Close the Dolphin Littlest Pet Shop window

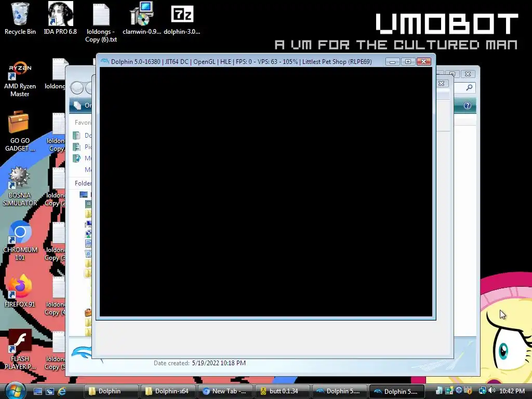(423, 61)
